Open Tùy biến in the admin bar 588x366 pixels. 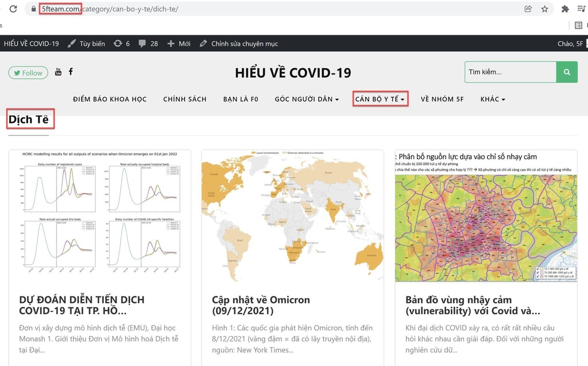click(86, 44)
